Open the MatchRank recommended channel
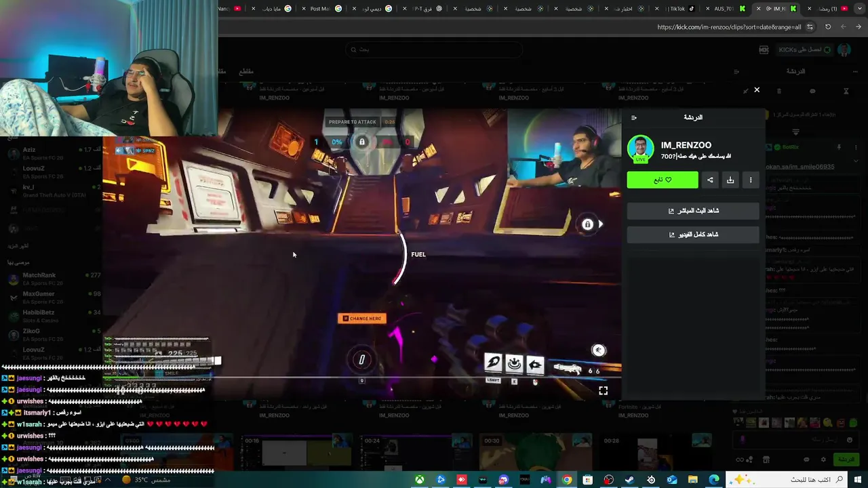Image resolution: width=868 pixels, height=488 pixels. [54, 279]
